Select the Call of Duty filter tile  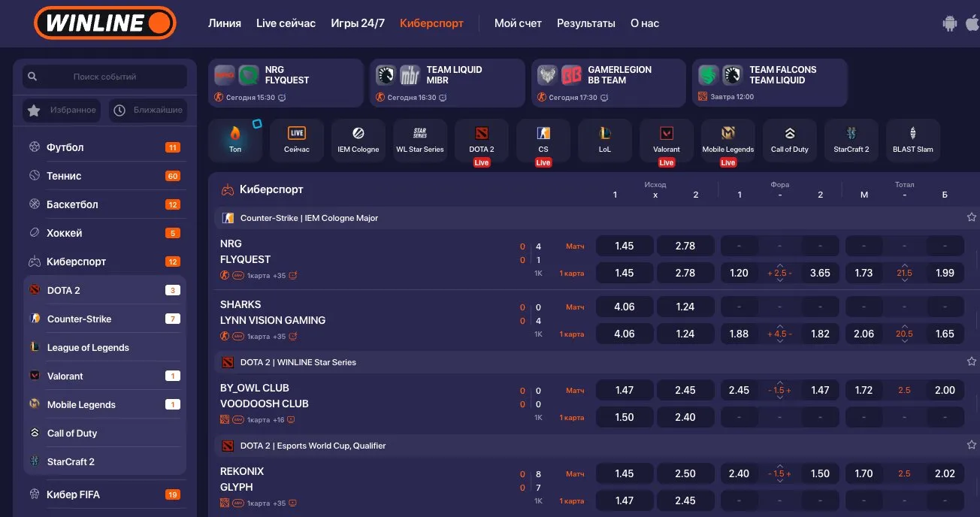click(790, 141)
